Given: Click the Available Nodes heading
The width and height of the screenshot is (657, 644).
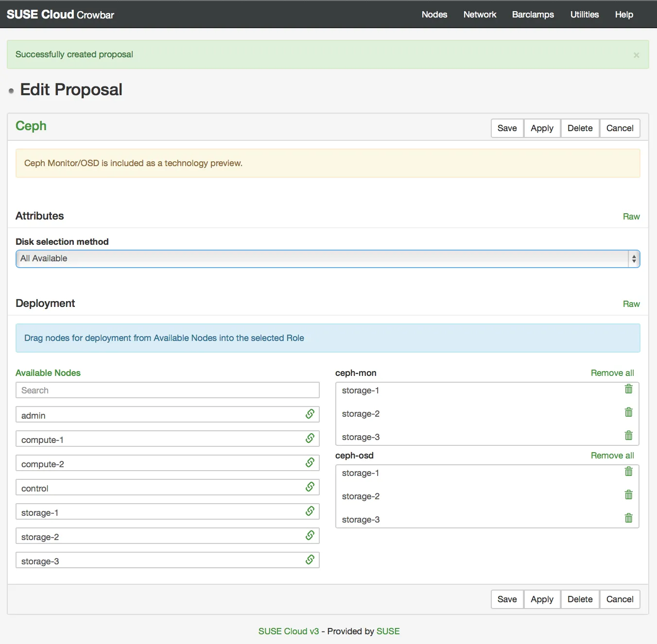Looking at the screenshot, I should coord(48,373).
